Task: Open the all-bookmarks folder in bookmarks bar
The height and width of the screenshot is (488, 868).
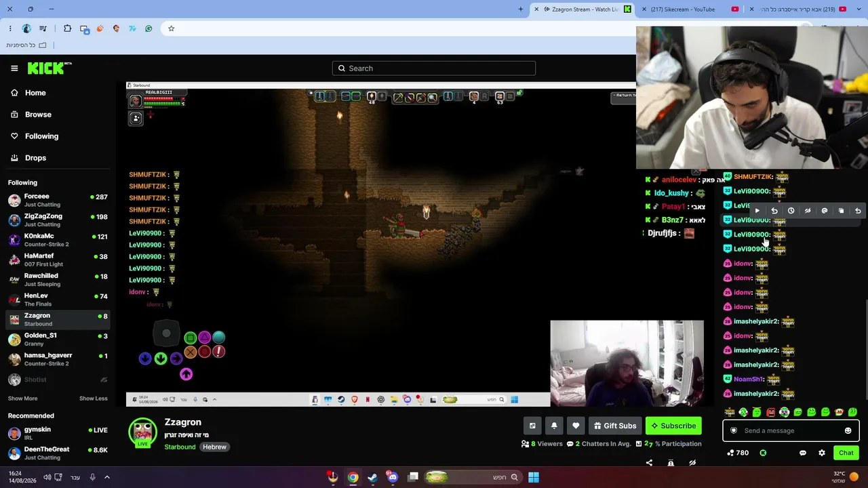Action: 26,45
